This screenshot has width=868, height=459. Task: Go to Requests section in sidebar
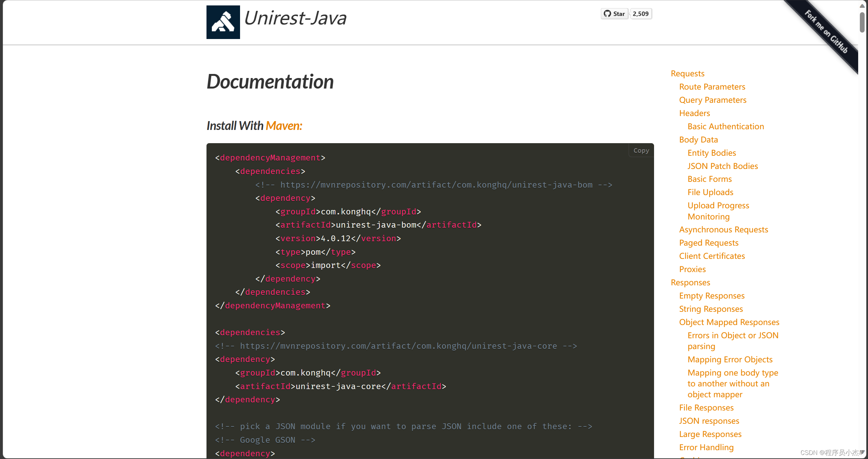click(x=687, y=74)
